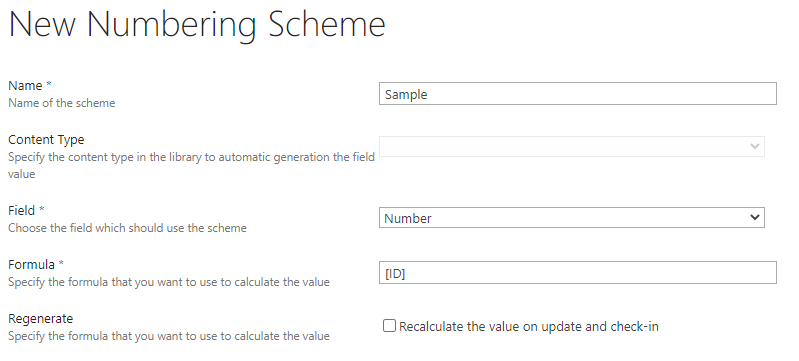Click the "New Numbering Scheme" page heading
Image resolution: width=799 pixels, height=361 pixels.
197,24
